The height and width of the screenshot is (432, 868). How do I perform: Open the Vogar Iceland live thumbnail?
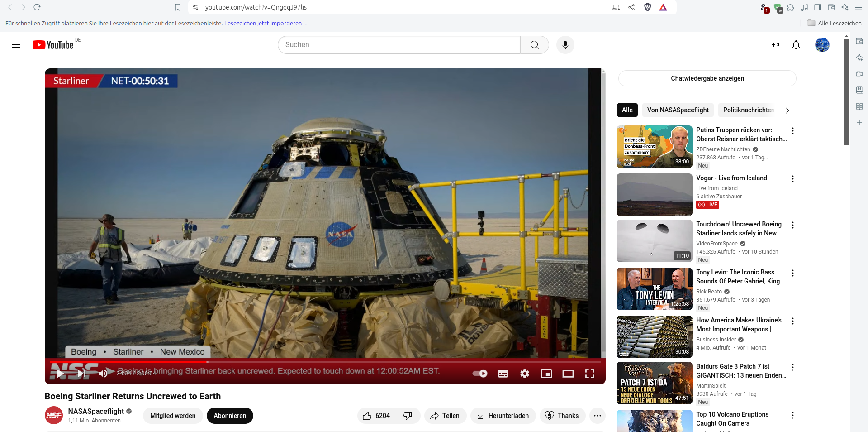tap(655, 195)
